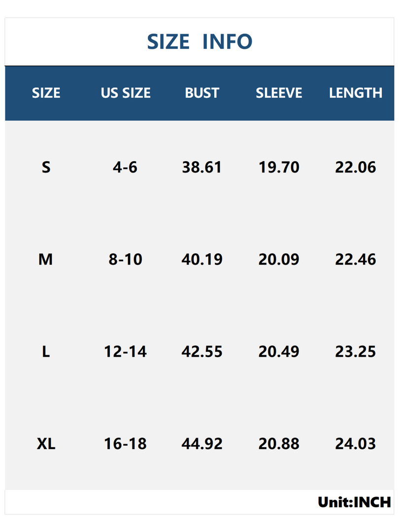The image size is (399, 532).
Task: Select the M size row label
Action: (45, 260)
